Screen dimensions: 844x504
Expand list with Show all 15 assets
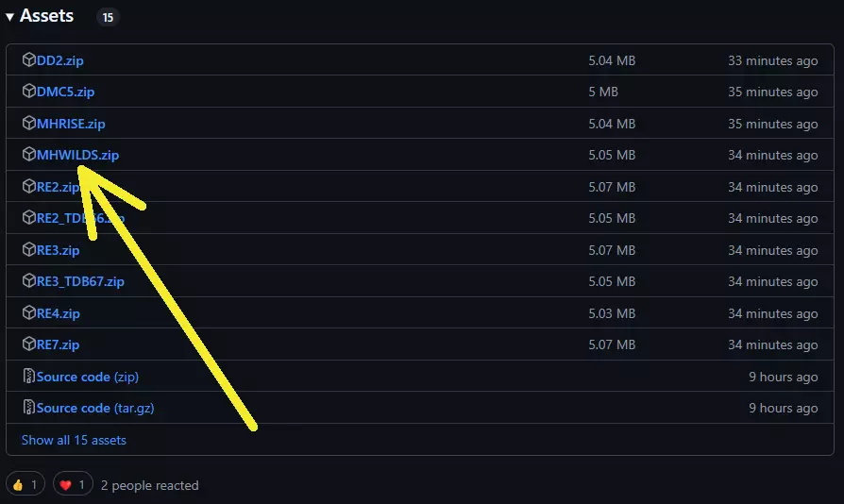coord(74,440)
